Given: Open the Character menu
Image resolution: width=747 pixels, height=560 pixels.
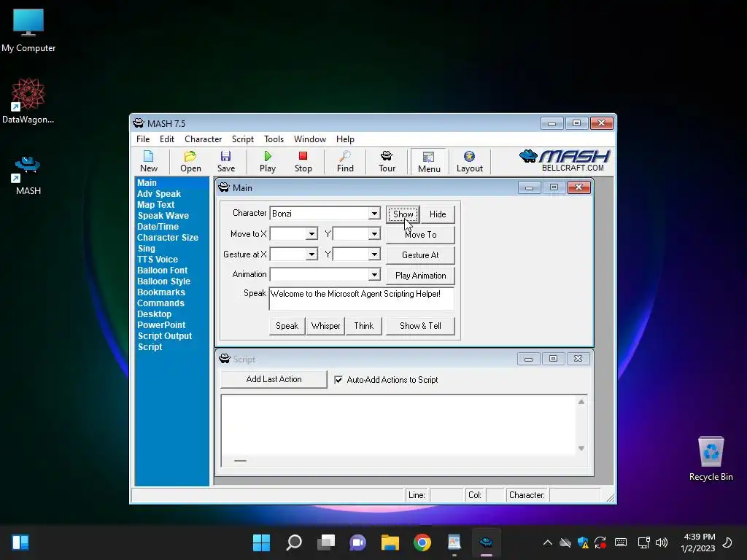Looking at the screenshot, I should [x=203, y=139].
